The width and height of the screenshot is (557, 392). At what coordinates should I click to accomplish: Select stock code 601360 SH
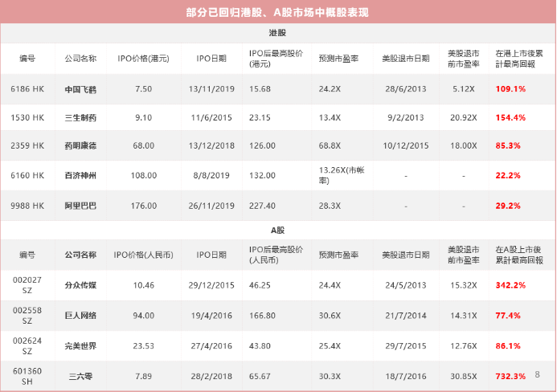(x=27, y=377)
